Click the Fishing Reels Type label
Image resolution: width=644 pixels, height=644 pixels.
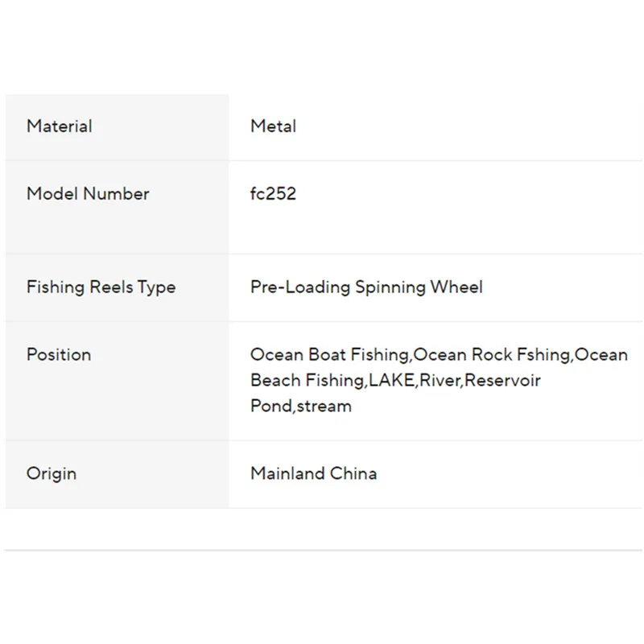(101, 287)
